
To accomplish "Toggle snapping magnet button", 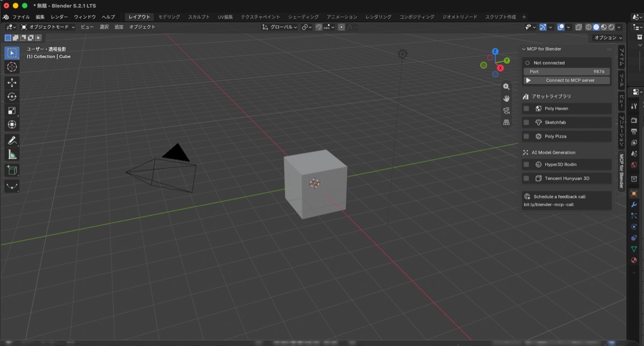I will 319,27.
